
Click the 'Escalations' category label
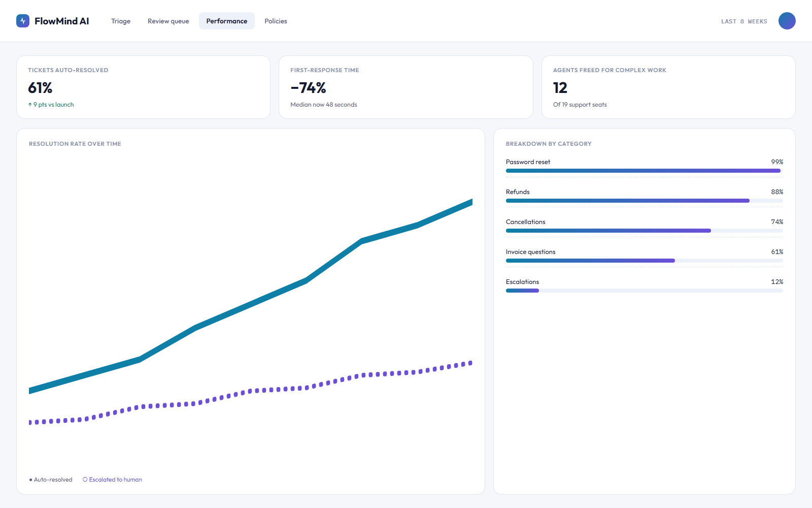click(522, 282)
